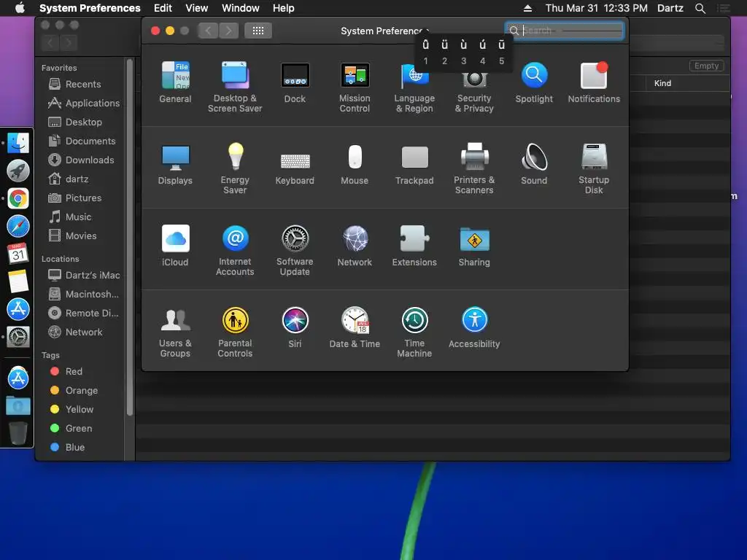Choose accent option ú numbered 4

(x=483, y=52)
